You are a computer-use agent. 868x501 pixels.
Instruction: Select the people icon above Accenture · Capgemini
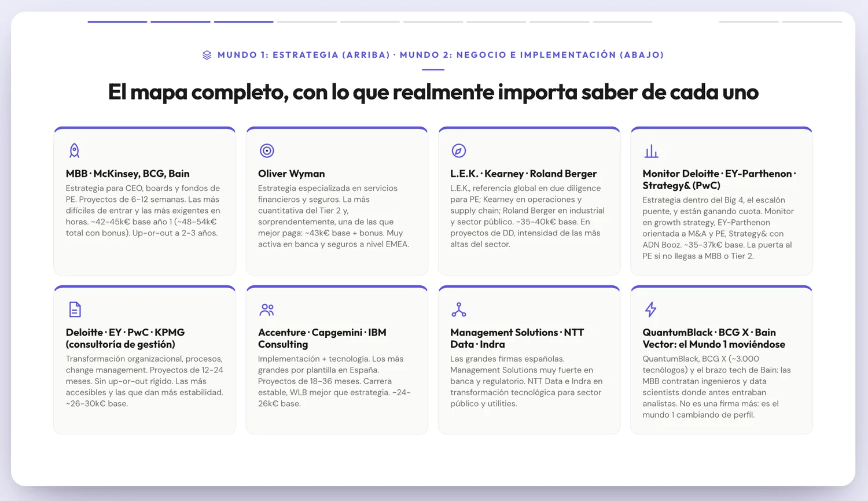point(267,310)
